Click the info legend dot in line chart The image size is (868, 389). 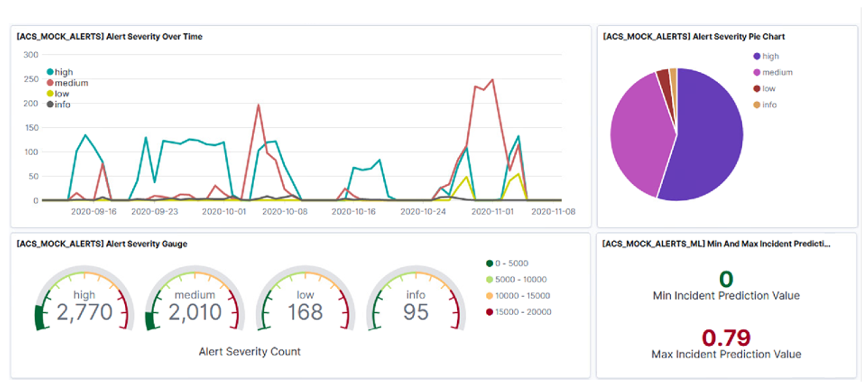tap(50, 104)
